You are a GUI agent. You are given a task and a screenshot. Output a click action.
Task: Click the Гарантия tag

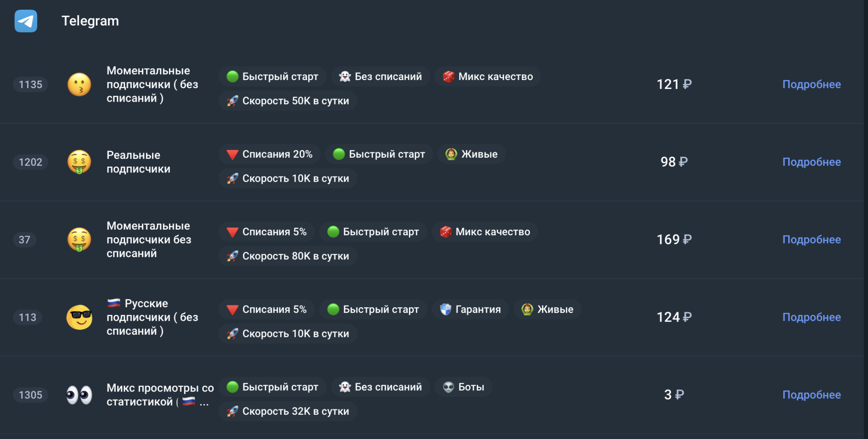tap(470, 309)
